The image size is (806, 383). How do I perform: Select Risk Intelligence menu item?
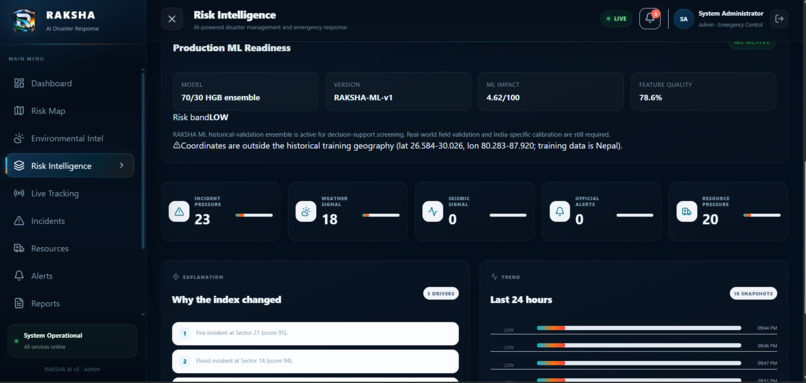70,166
